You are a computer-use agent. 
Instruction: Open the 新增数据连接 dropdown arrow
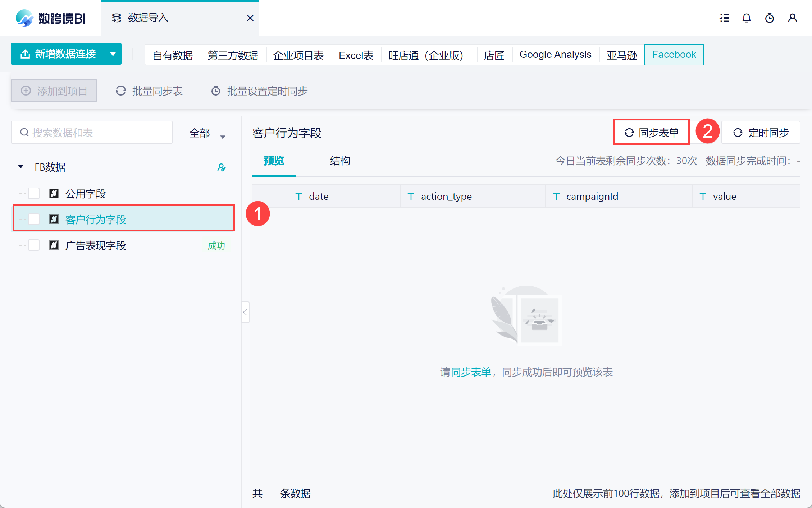tap(113, 54)
